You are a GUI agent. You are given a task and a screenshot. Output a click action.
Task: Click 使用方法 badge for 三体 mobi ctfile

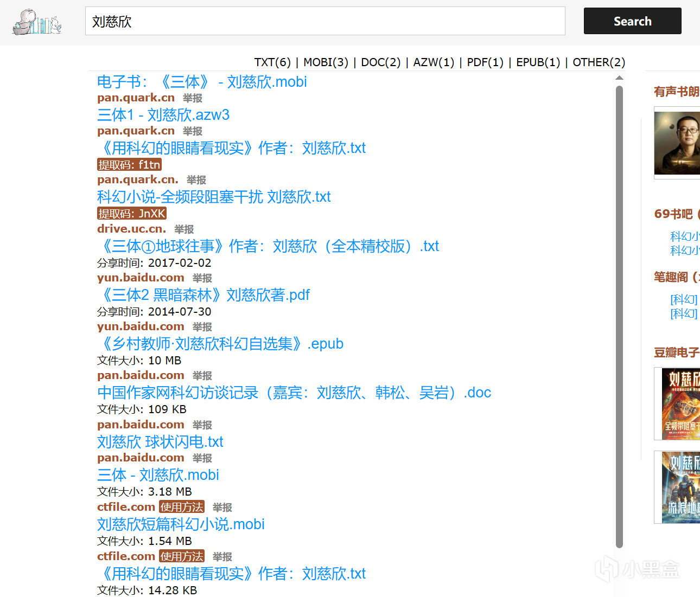click(182, 507)
